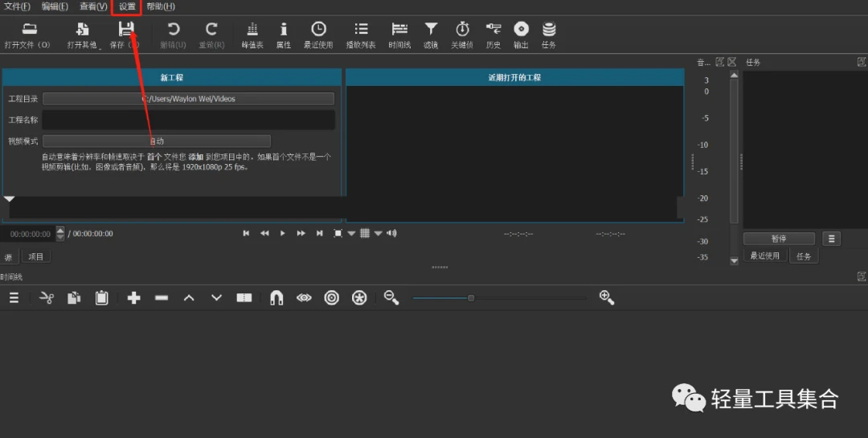Click the rewind playback button
The height and width of the screenshot is (438, 868).
click(264, 233)
